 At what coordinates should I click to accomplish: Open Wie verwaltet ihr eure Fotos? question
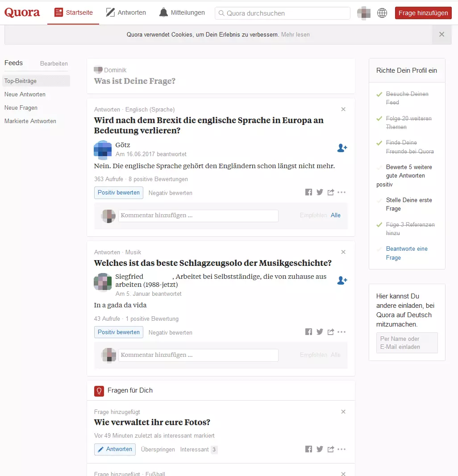click(152, 422)
